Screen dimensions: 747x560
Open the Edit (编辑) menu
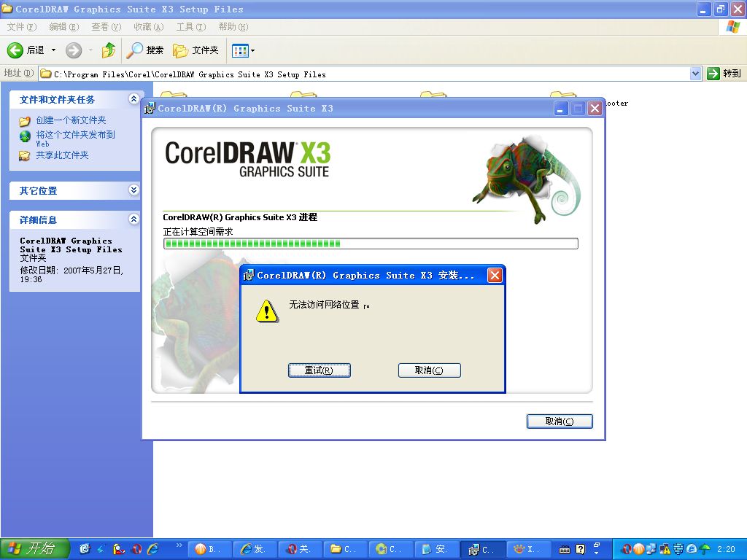64,27
